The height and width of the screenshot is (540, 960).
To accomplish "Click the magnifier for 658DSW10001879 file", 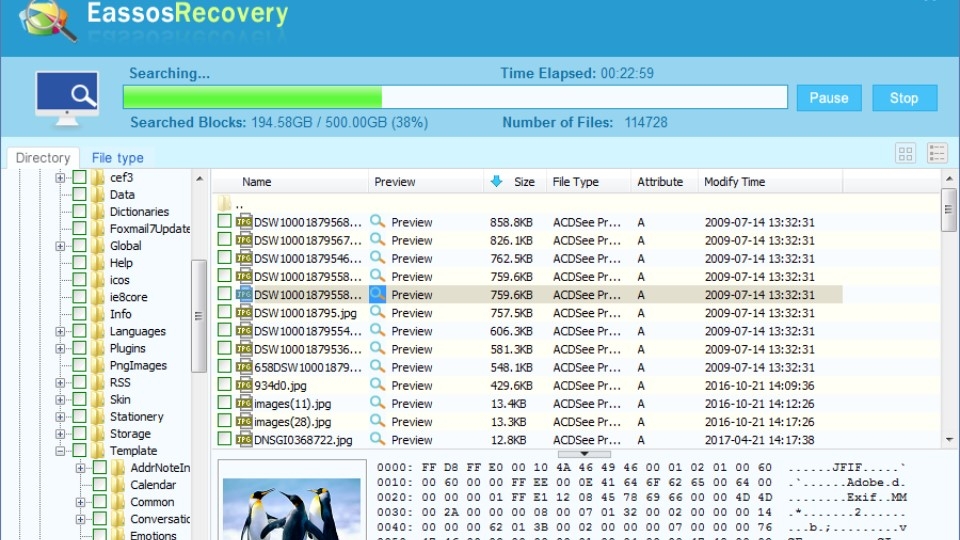I will click(x=377, y=367).
